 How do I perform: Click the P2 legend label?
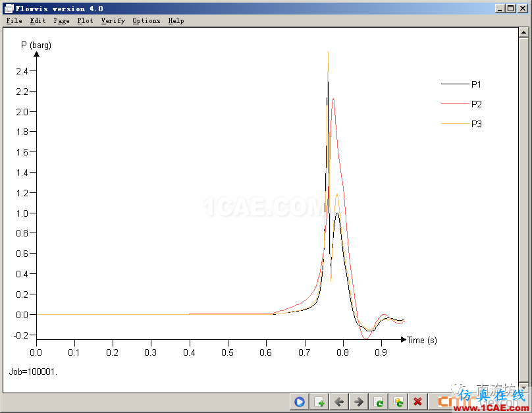[476, 104]
